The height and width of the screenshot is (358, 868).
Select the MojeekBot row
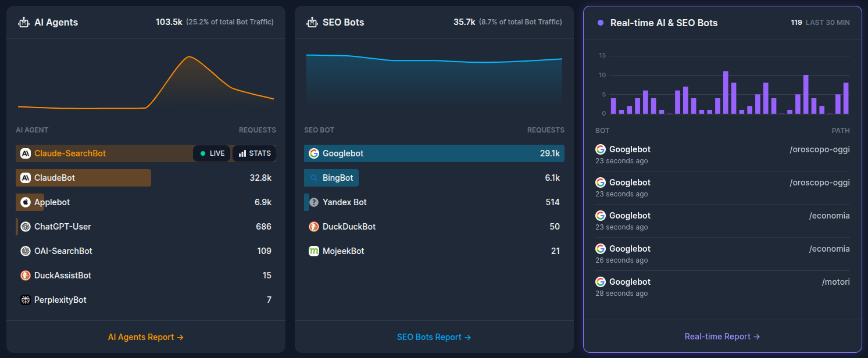pos(434,251)
